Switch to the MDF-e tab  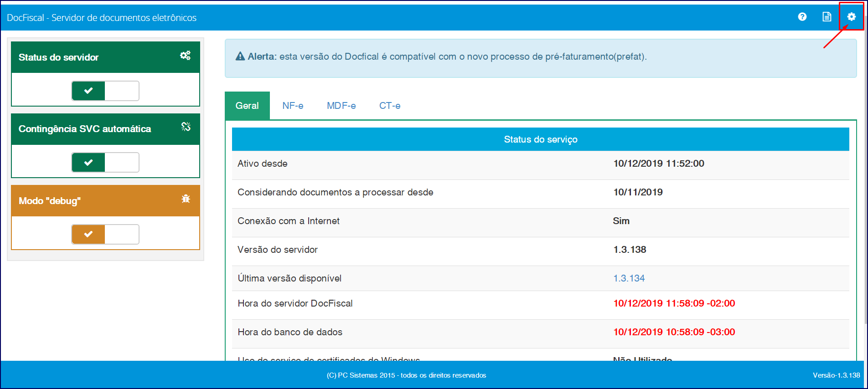[x=341, y=106]
